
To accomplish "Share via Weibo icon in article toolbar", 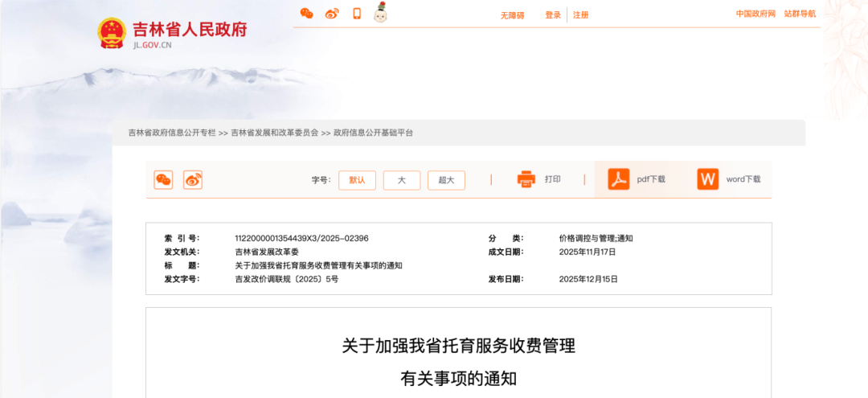I will coord(193,180).
